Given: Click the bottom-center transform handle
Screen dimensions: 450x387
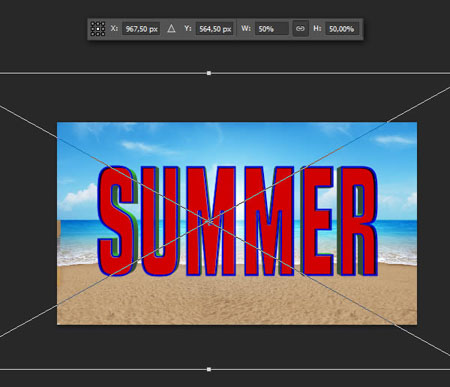Looking at the screenshot, I should [x=209, y=369].
